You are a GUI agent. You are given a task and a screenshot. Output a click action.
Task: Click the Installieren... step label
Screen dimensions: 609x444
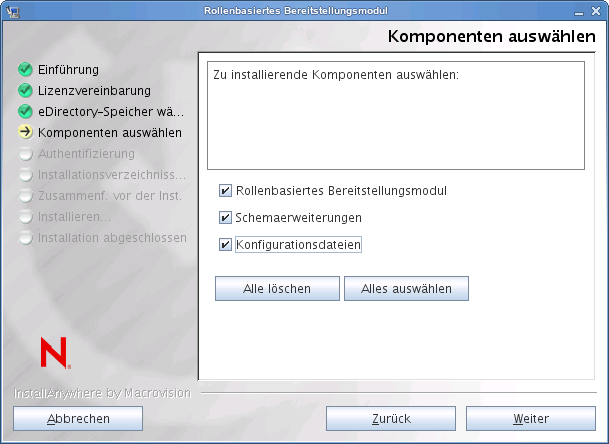point(74,217)
